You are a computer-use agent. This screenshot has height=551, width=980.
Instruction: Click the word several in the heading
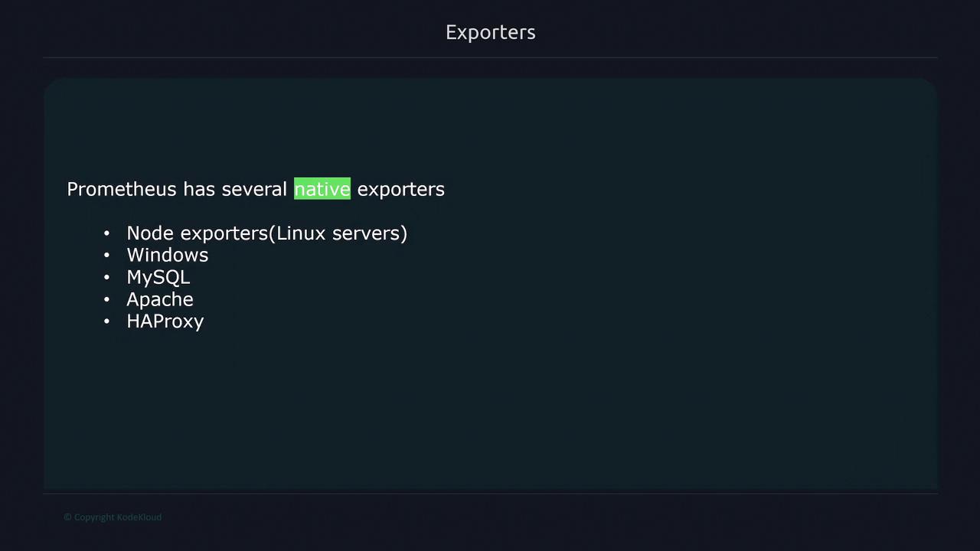pos(254,189)
